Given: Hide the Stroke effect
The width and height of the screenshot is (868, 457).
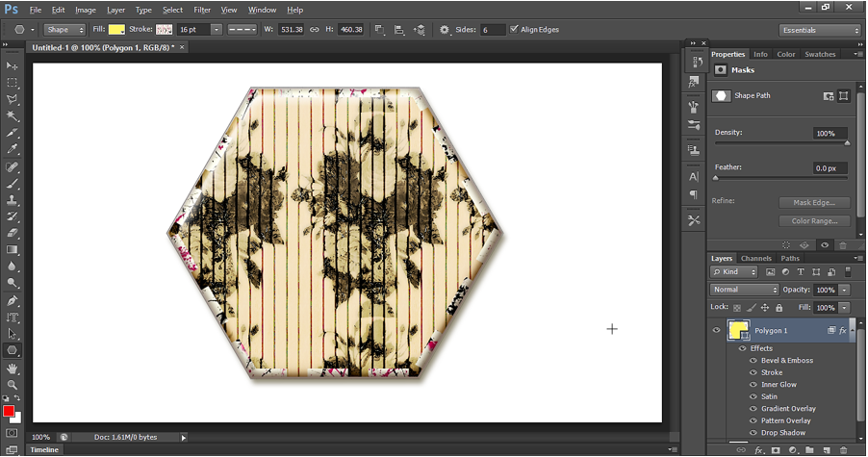Looking at the screenshot, I should click(x=753, y=373).
